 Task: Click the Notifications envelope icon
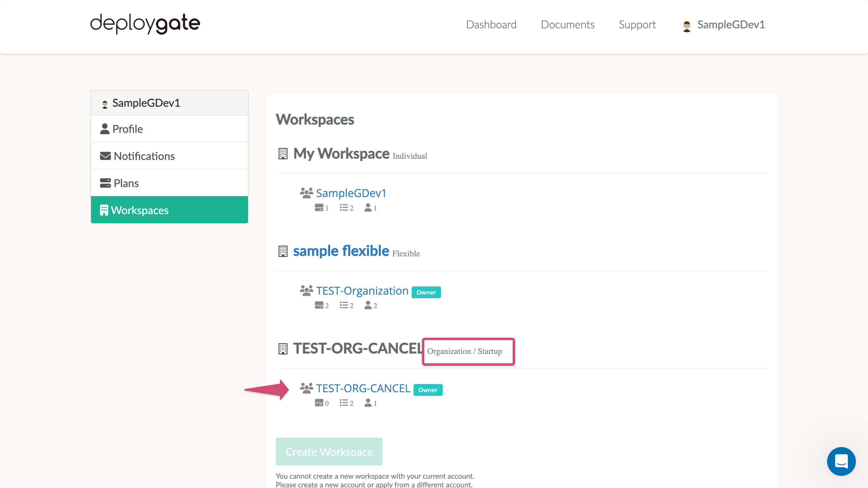[x=105, y=156]
